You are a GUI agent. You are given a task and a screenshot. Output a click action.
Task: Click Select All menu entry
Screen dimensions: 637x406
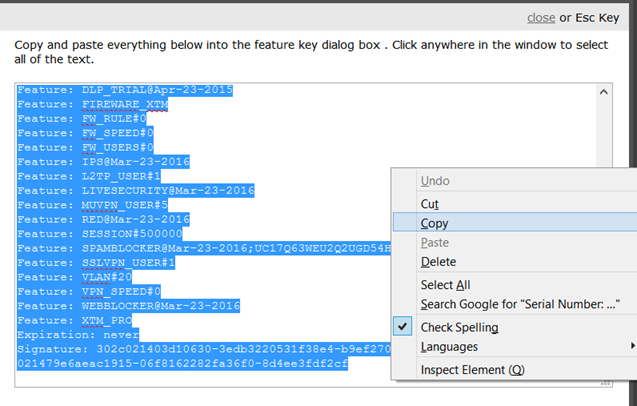pyautogui.click(x=515, y=285)
